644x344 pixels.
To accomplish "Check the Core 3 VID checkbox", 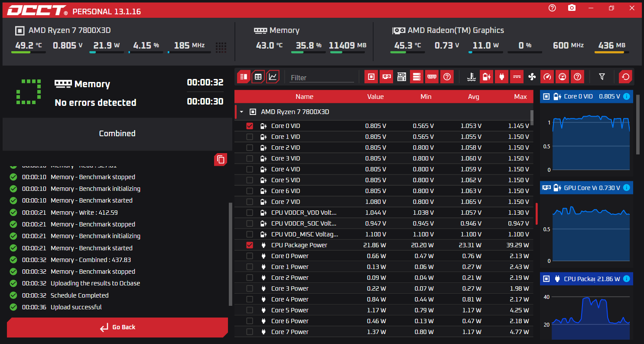I will click(x=250, y=158).
